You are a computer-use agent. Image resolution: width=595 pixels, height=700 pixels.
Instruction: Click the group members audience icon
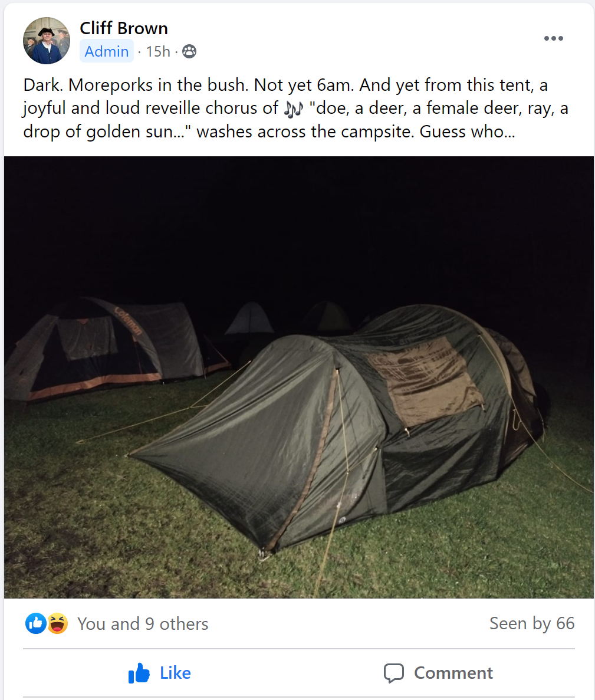[189, 51]
